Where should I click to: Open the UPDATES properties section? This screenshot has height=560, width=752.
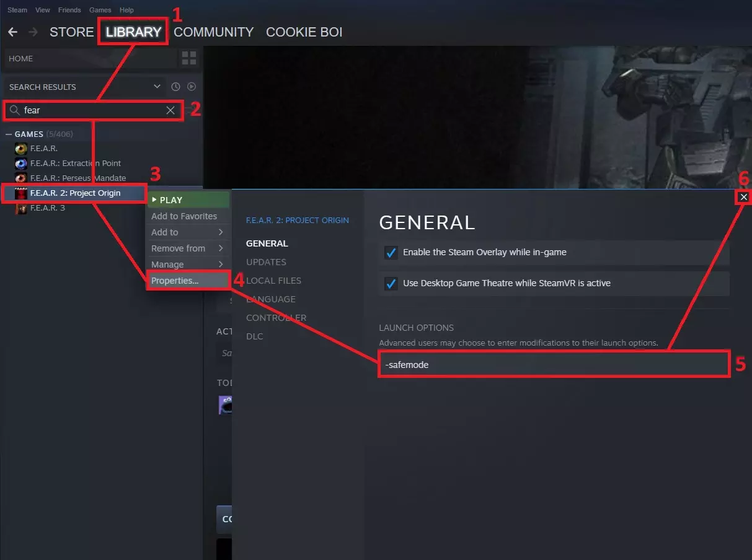pyautogui.click(x=266, y=262)
